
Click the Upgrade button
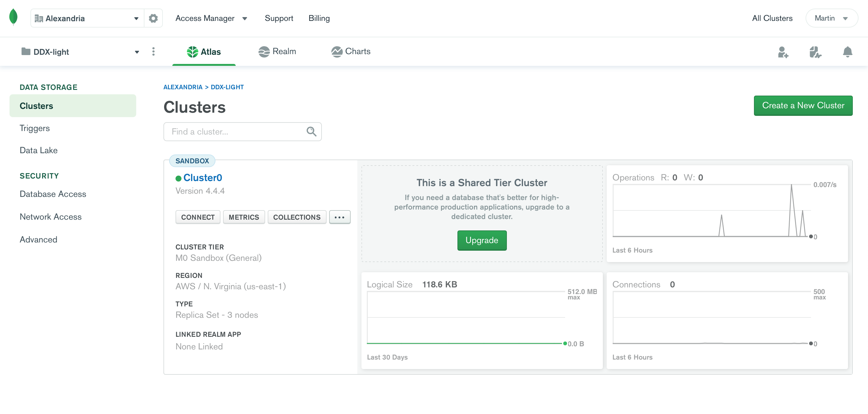click(482, 240)
